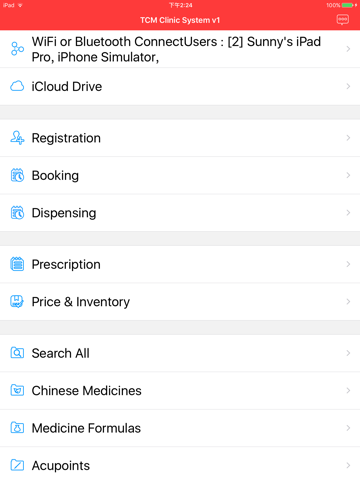Screen dimensions: 360x480
Task: Select the Chinese Medicines entry
Action: click(180, 390)
